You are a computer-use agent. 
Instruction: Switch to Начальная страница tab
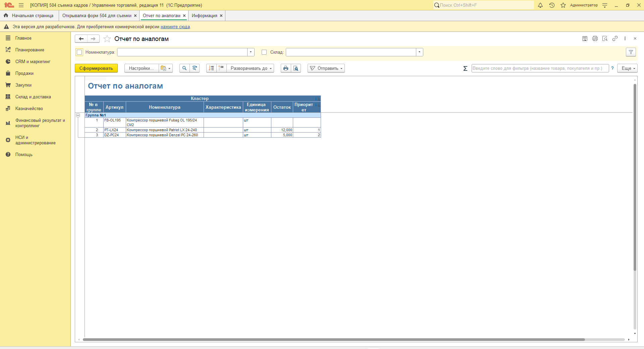pos(29,15)
